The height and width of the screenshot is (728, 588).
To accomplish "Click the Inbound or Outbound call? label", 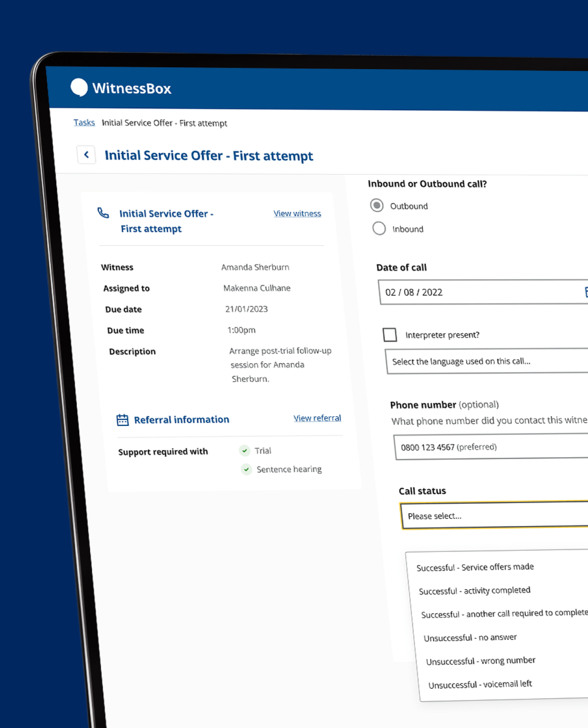I will pos(427,184).
